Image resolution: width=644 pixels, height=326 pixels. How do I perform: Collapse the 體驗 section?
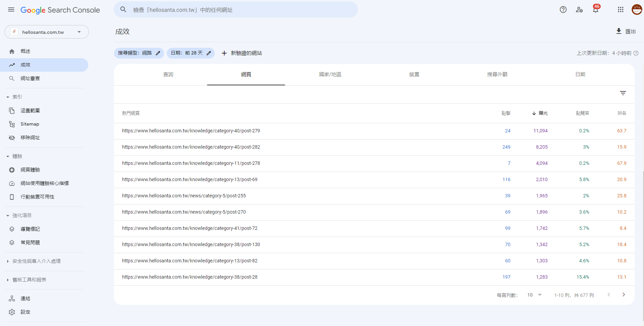[x=8, y=156]
